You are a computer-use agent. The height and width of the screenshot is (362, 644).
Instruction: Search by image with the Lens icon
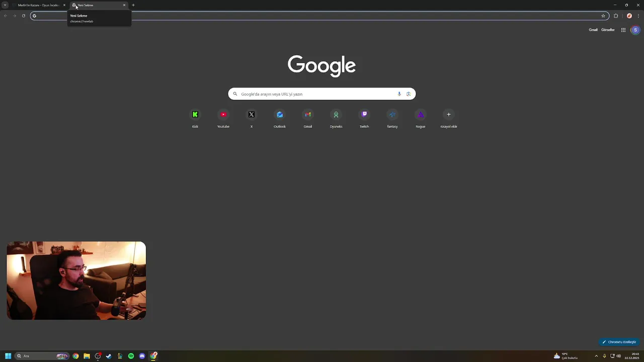[409, 94]
